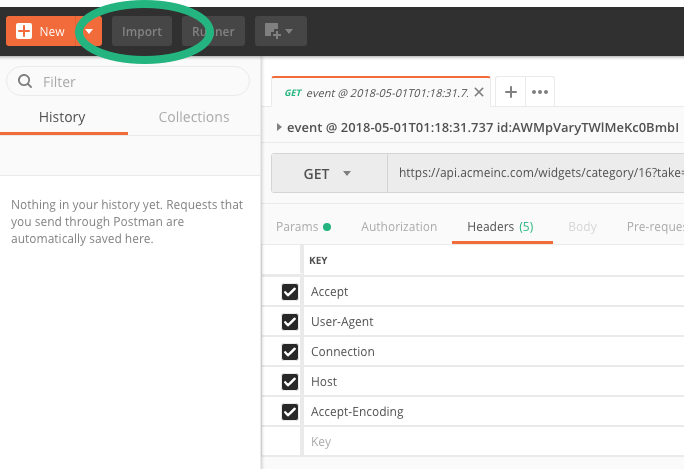Click the KEY column header
This screenshot has width=684, height=469.
click(x=318, y=260)
